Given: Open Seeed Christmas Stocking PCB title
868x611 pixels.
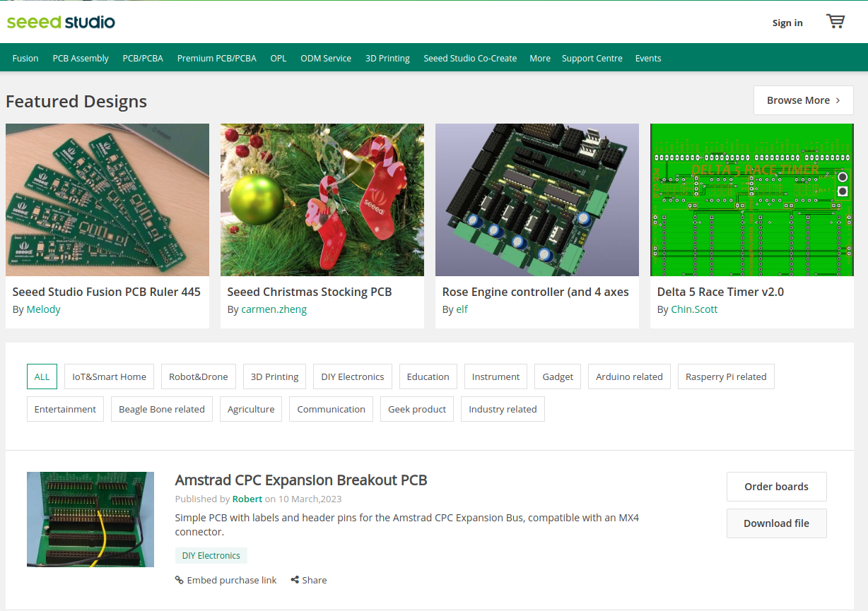Looking at the screenshot, I should [x=310, y=292].
